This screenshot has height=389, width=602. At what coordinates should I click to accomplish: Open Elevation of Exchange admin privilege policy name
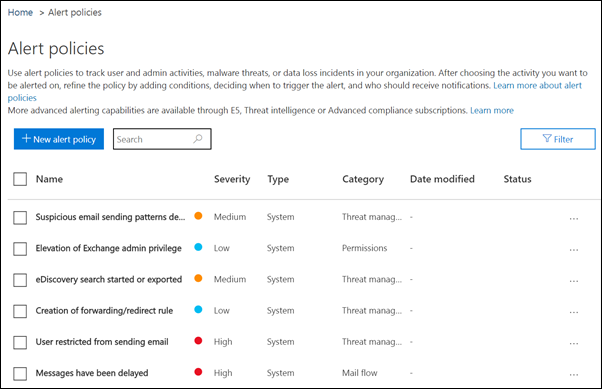(x=109, y=248)
